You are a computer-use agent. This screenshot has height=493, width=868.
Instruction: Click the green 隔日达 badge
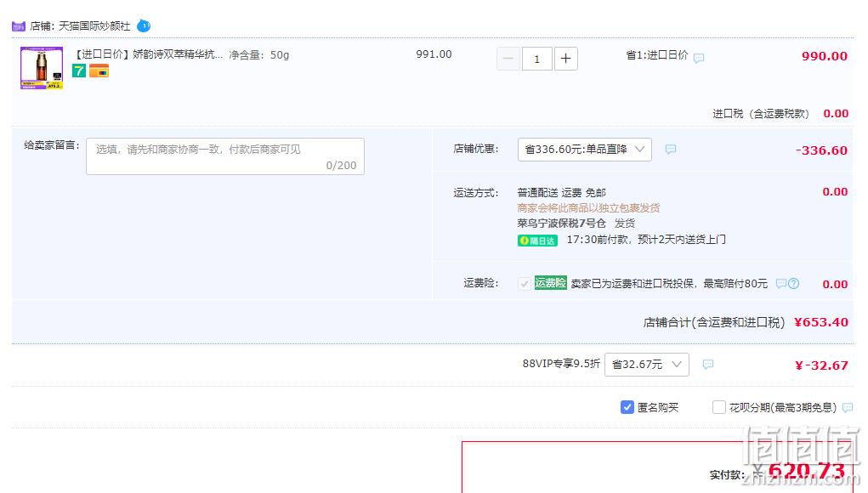tap(537, 241)
